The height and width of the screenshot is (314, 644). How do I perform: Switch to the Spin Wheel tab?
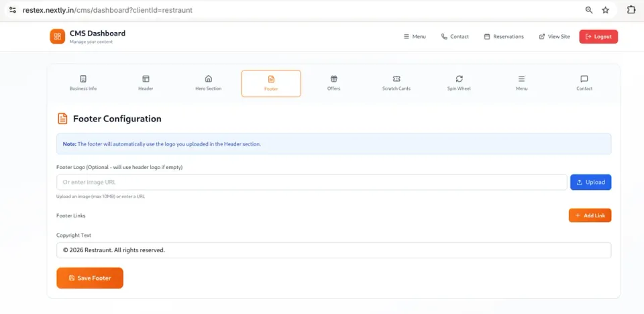point(459,83)
